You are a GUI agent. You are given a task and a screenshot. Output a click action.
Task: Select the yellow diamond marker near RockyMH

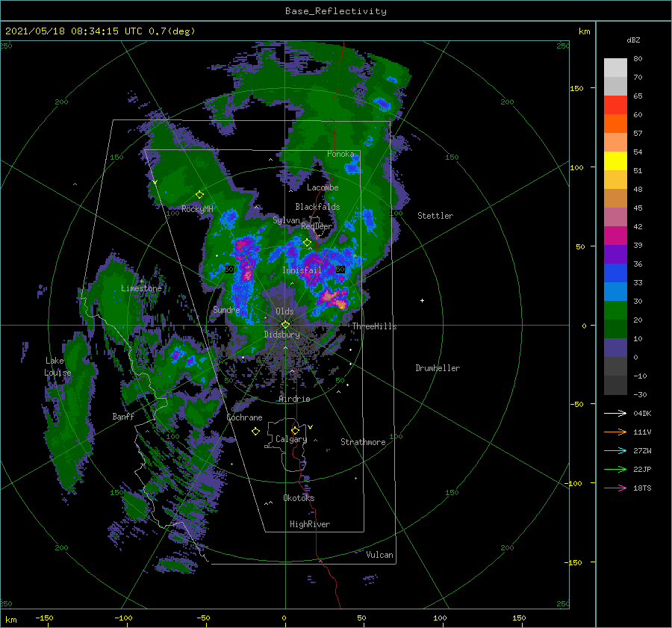[x=199, y=195]
